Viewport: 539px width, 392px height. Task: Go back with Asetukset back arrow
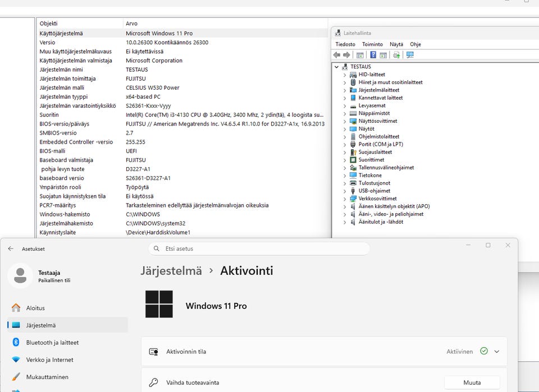(11, 248)
